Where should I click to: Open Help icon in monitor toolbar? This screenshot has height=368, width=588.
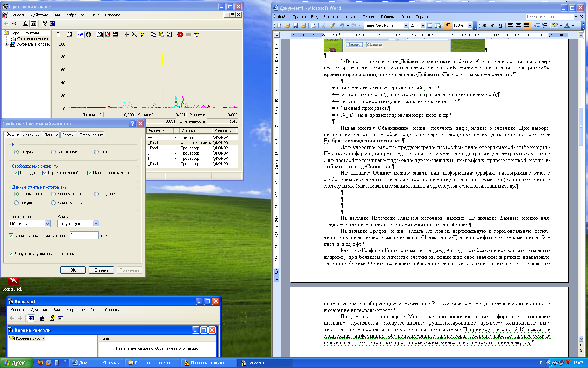(196, 34)
